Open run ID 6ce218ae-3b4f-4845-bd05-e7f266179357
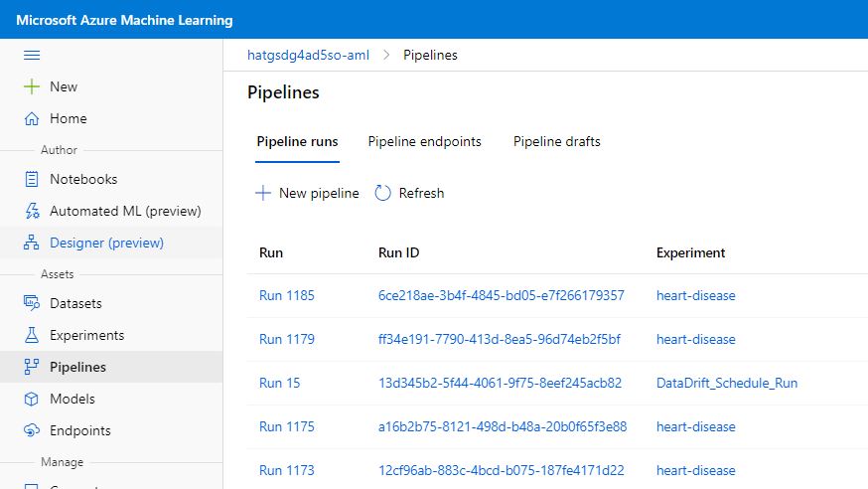Screen dimensions: 868x489 click(501, 295)
